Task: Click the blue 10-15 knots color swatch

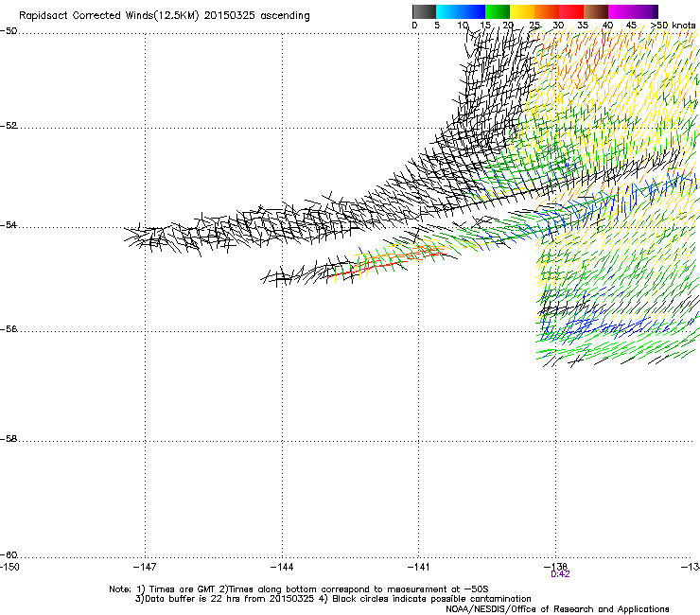Action: (x=473, y=11)
